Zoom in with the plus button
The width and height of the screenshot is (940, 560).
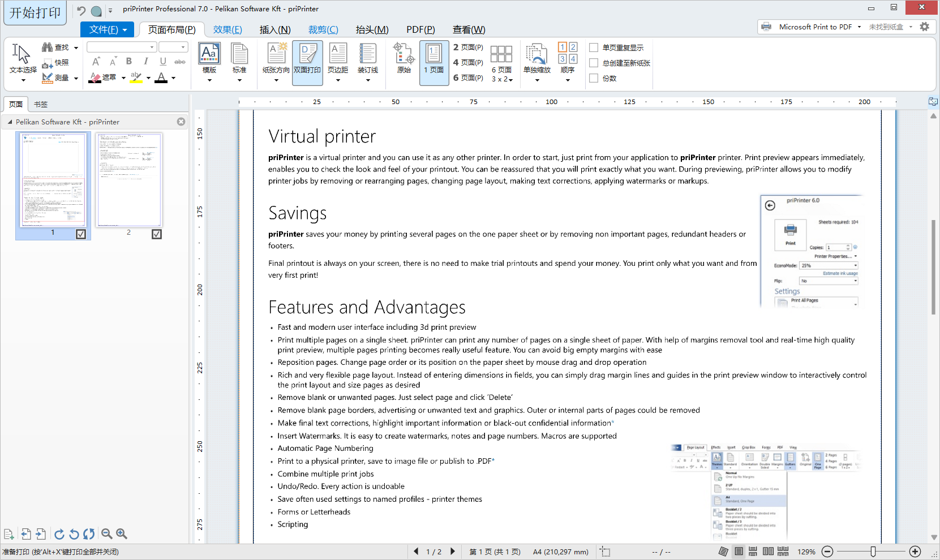(x=915, y=552)
